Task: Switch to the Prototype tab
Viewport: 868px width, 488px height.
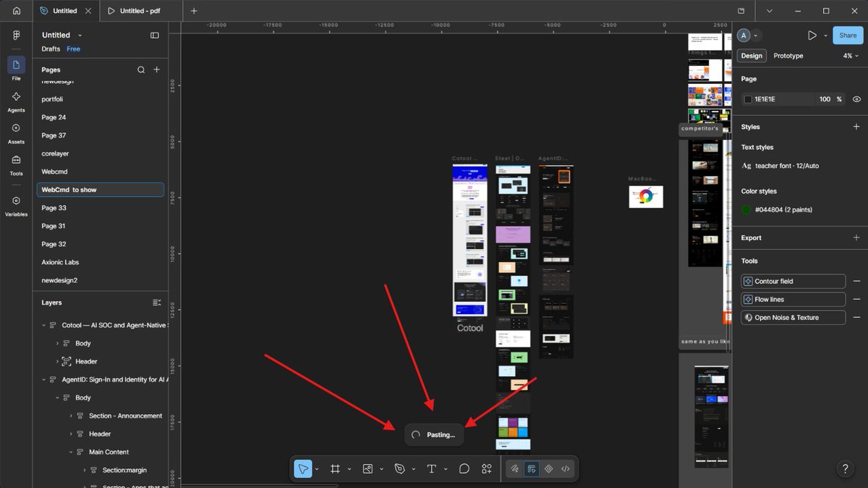Action: click(x=788, y=56)
